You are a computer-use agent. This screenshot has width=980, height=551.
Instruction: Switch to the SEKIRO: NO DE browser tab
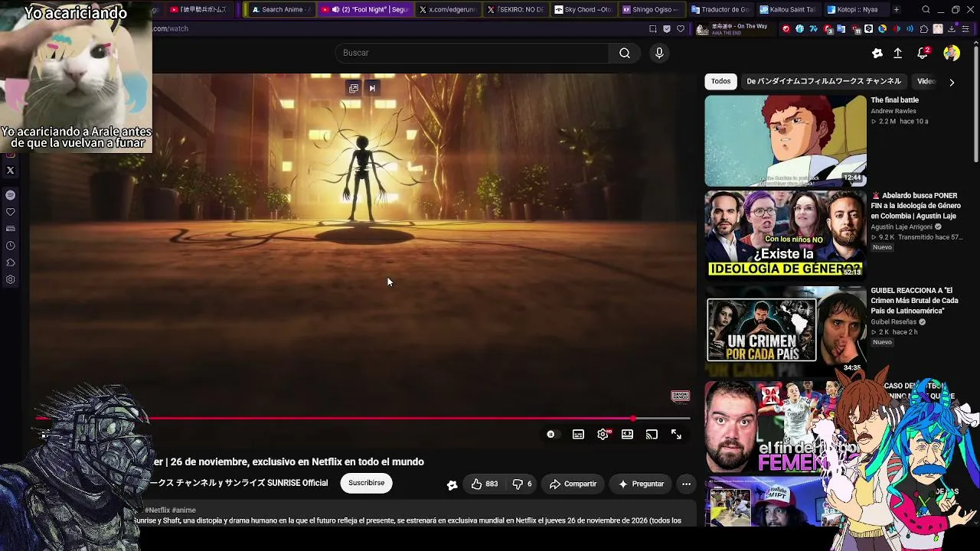click(516, 9)
